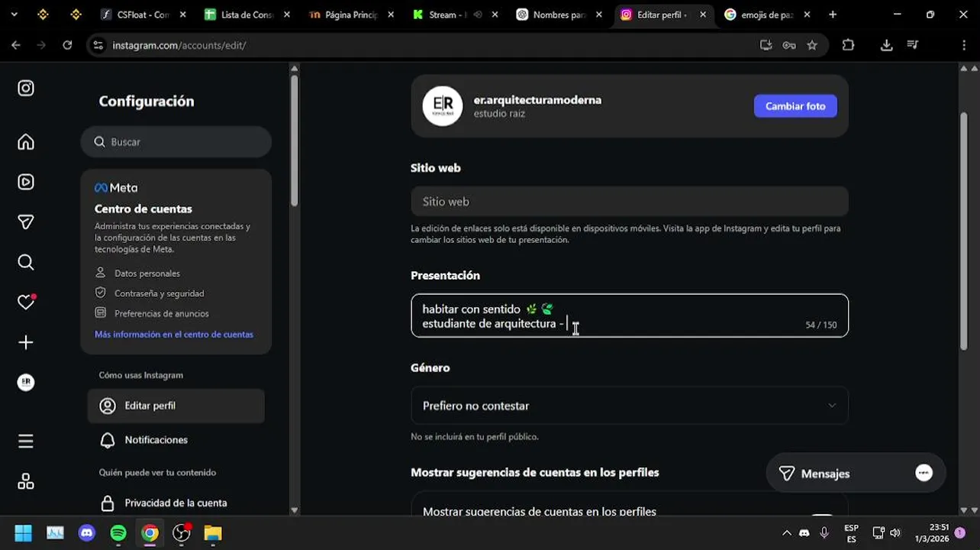The image size is (980, 550).
Task: Open the More hamburger menu icon
Action: pyautogui.click(x=26, y=441)
